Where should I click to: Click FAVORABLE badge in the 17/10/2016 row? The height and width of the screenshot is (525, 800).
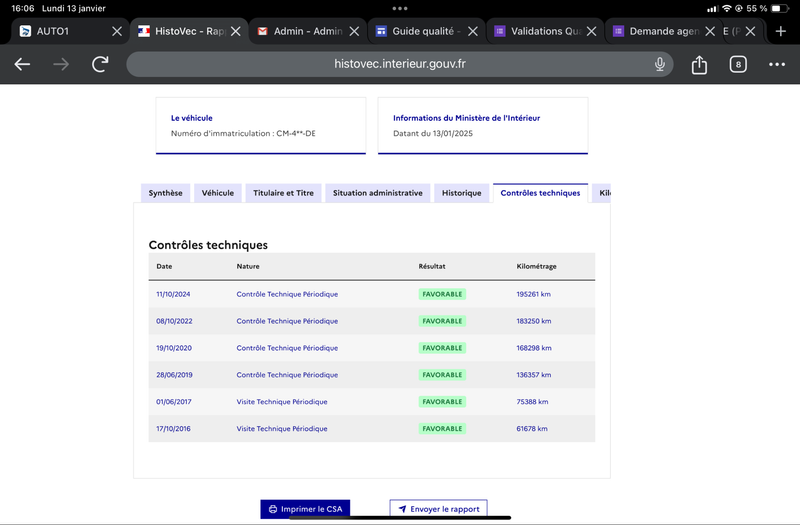coord(442,429)
